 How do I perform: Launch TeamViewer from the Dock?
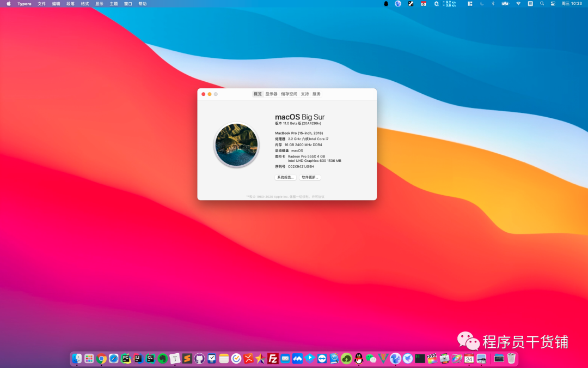point(322,359)
